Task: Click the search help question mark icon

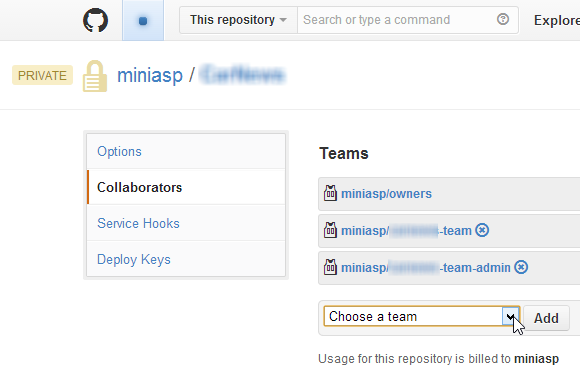Action: [x=503, y=19]
